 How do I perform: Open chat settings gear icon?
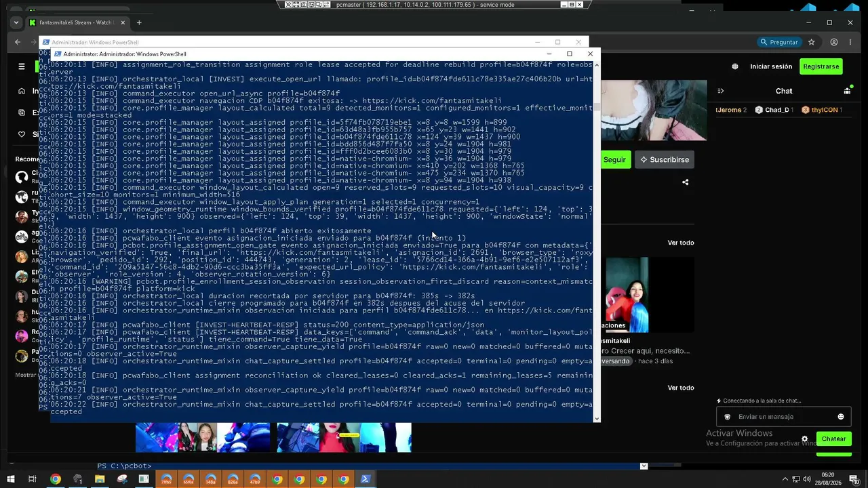point(805,439)
